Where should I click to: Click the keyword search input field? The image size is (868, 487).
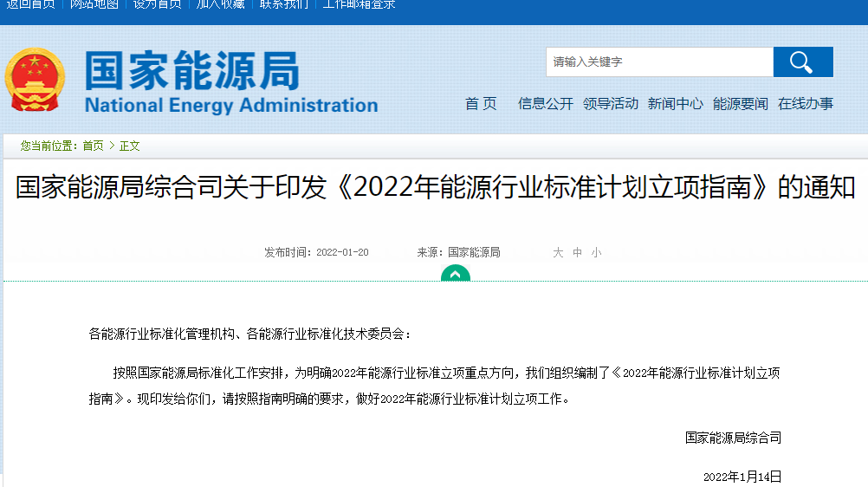point(659,62)
